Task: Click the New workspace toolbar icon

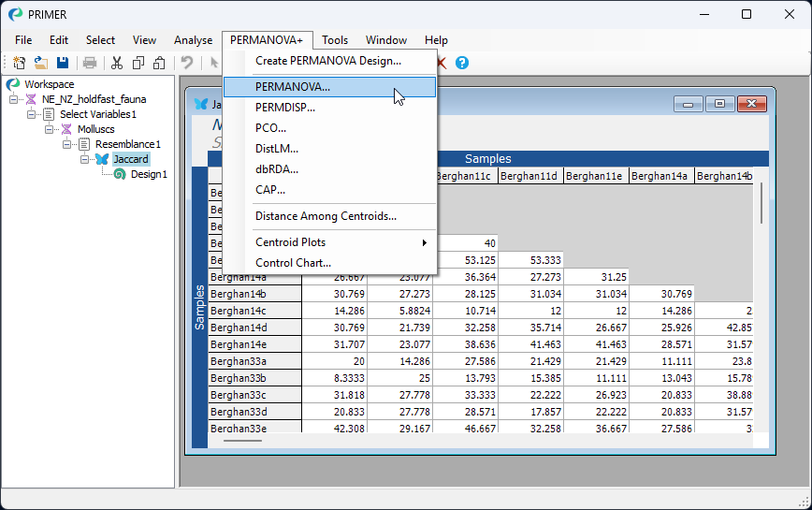Action: [x=19, y=63]
